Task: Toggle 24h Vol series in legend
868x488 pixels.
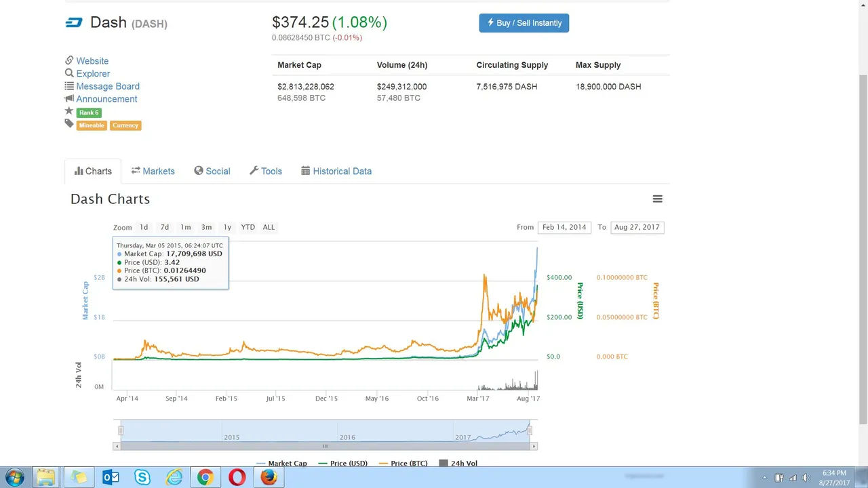Action: pos(458,464)
